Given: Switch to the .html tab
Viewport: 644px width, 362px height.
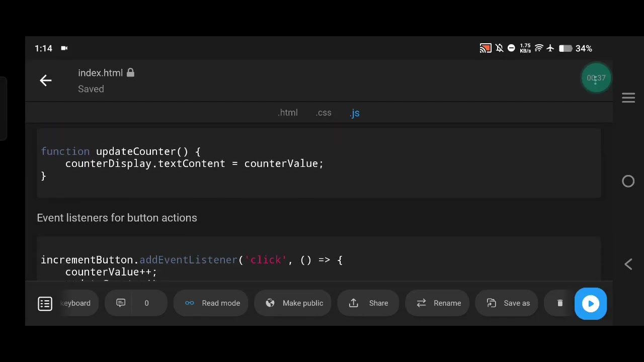Looking at the screenshot, I should point(288,113).
